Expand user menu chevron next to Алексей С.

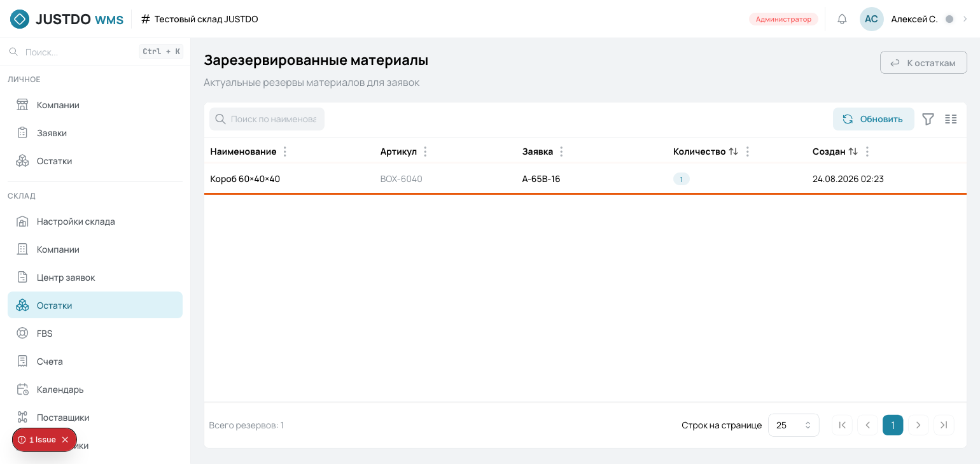(x=965, y=19)
